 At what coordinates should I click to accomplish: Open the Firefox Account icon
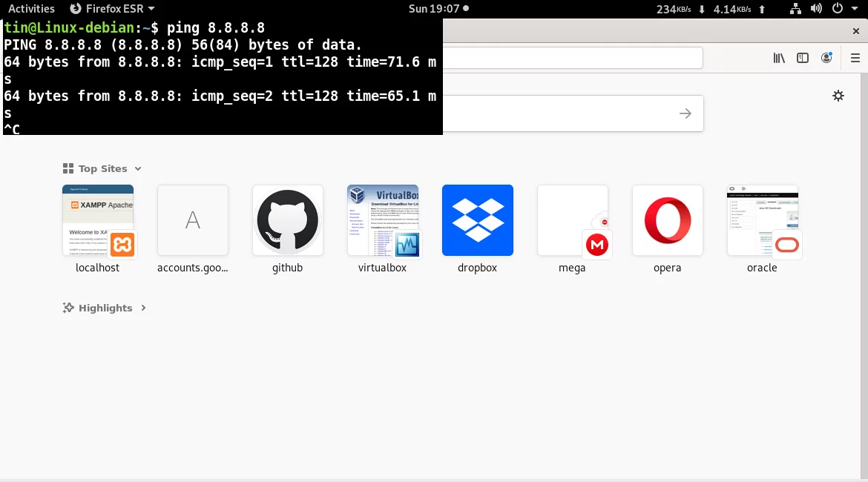click(826, 58)
